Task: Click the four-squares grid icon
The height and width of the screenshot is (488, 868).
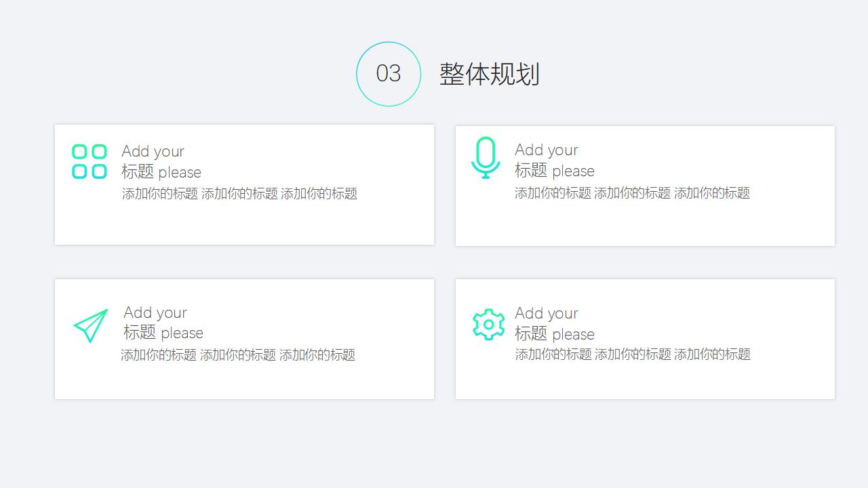Action: [90, 161]
